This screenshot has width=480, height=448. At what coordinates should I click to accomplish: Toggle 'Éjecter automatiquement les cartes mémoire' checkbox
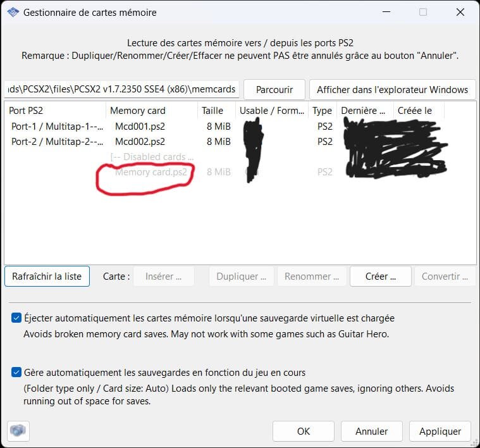[16, 318]
